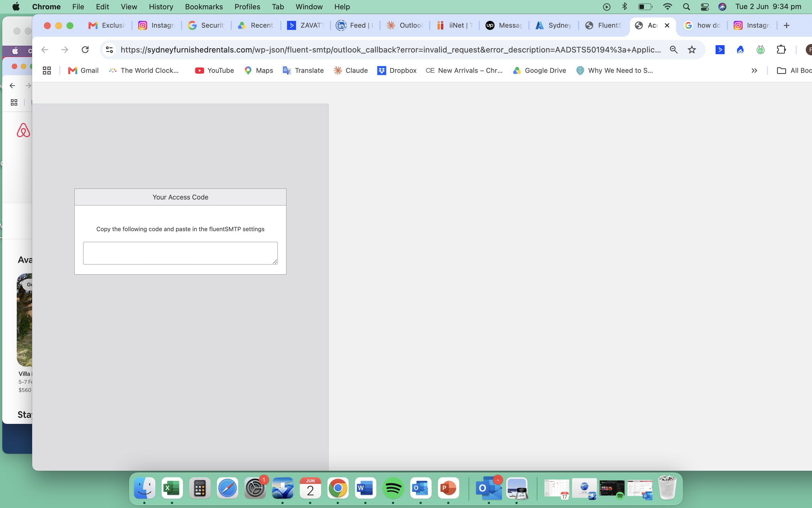812x508 pixels.
Task: Open The World Clock bookmark
Action: pos(144,71)
